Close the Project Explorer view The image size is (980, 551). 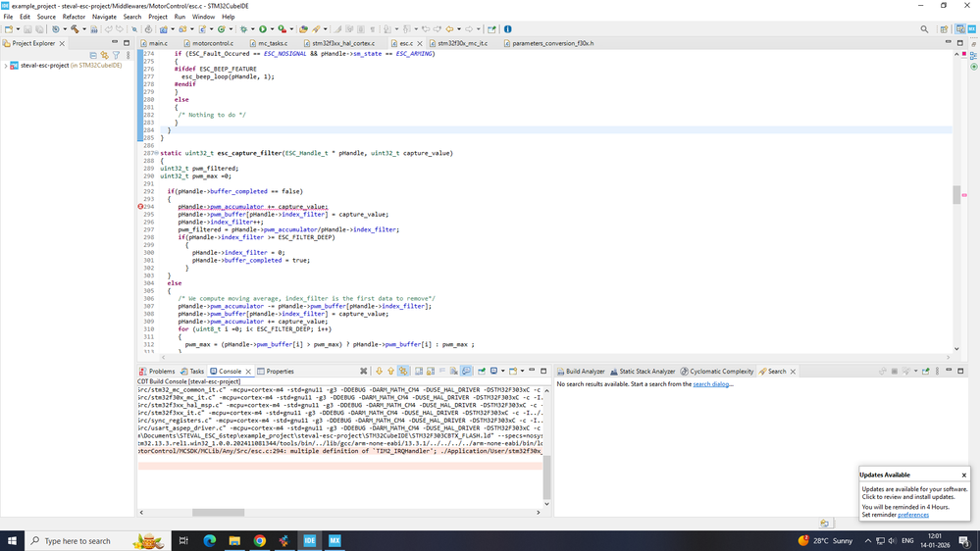click(62, 43)
